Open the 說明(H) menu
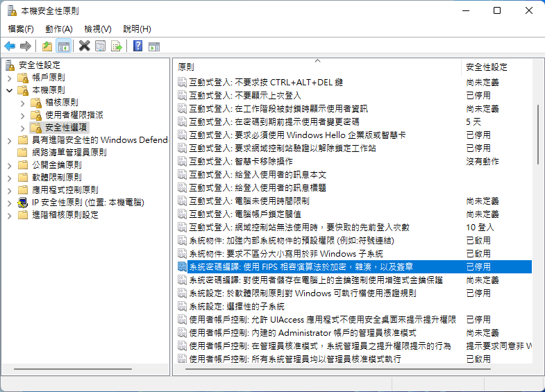 pos(137,29)
